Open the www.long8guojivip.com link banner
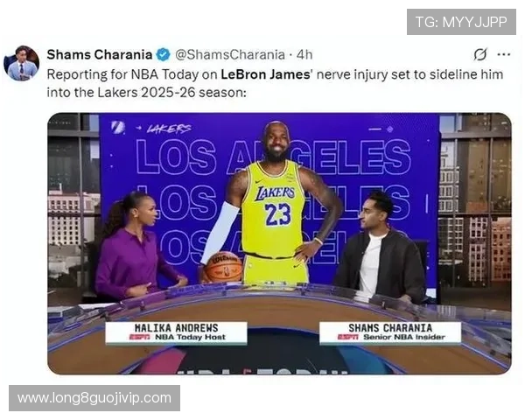The width and height of the screenshot is (525, 420). point(94,398)
